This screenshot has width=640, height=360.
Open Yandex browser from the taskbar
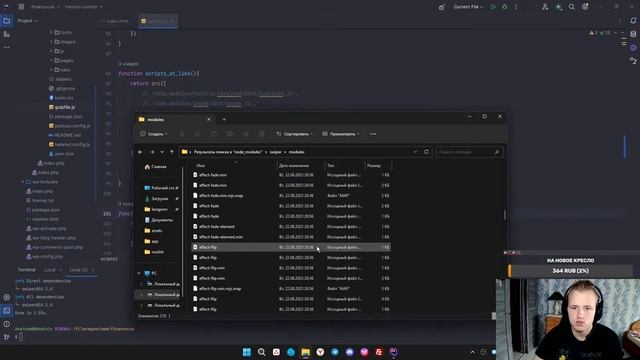coord(320,352)
